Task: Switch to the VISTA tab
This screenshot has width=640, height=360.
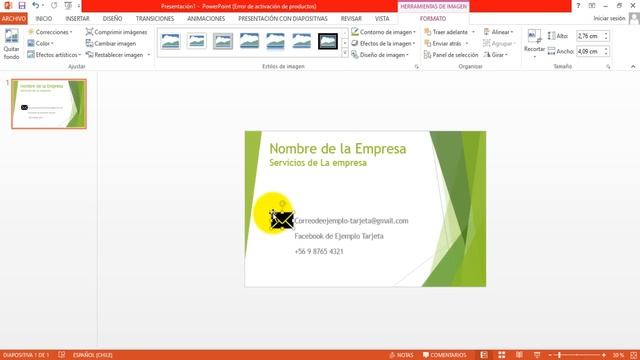Action: click(x=382, y=19)
